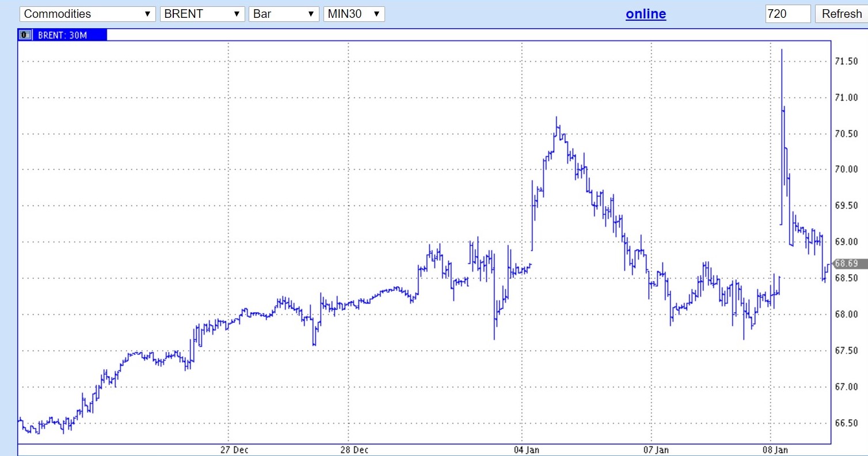Click the 71.50 price axis label

pyautogui.click(x=846, y=61)
